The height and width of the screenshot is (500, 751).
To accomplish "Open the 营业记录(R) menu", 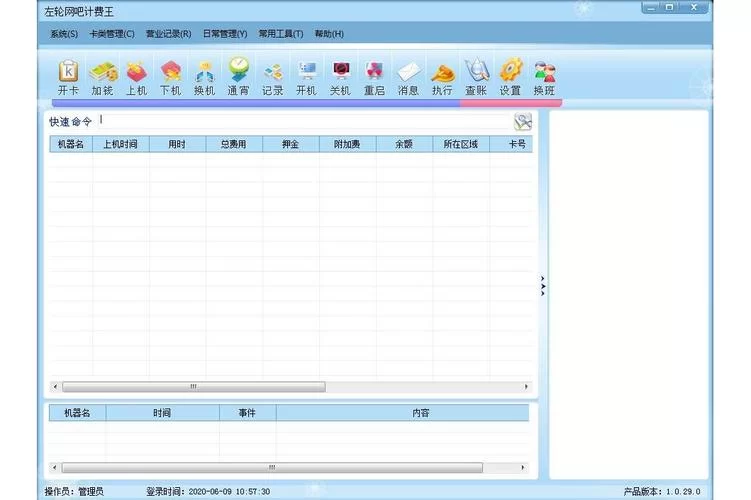I will point(169,34).
